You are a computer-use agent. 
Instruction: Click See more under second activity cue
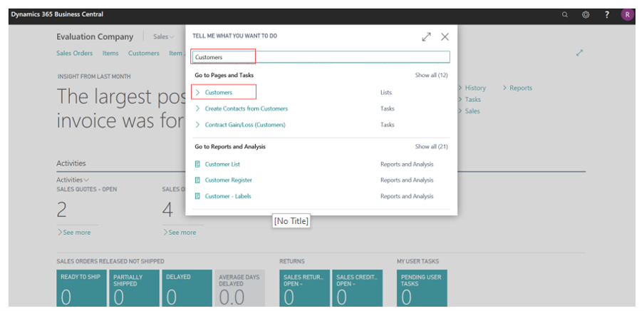180,233
